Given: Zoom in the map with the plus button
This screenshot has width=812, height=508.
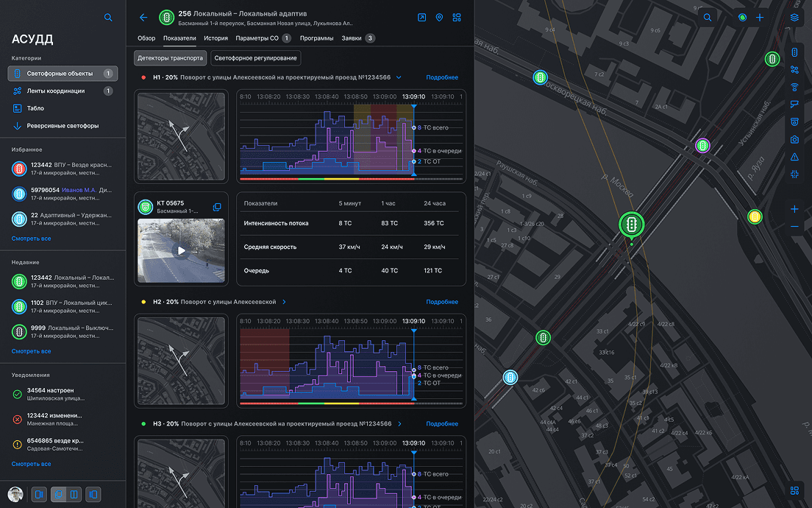Looking at the screenshot, I should click(x=794, y=209).
